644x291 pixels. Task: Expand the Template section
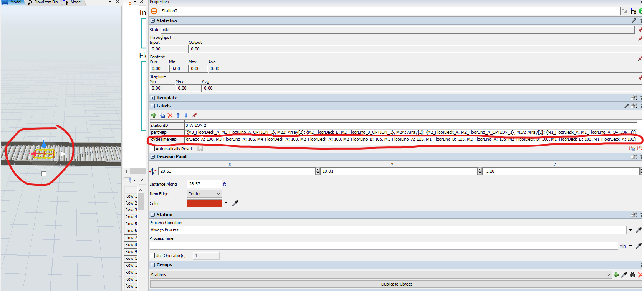click(153, 98)
